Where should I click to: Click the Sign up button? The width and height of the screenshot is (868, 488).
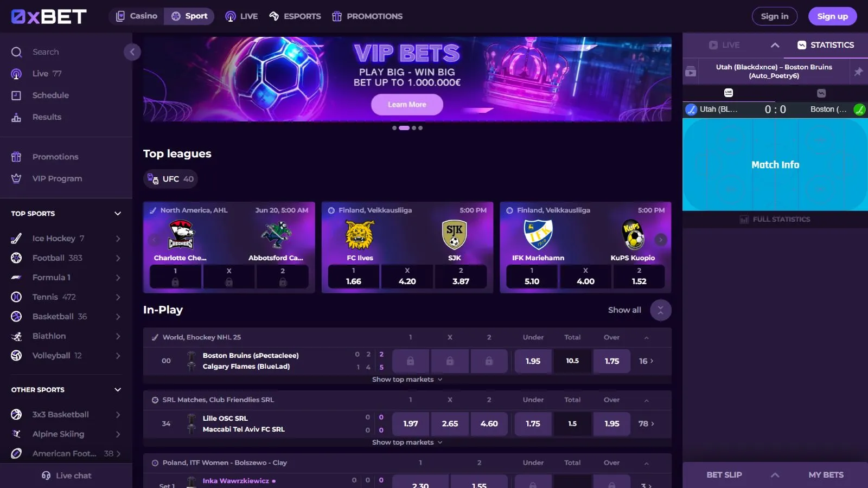pyautogui.click(x=832, y=16)
